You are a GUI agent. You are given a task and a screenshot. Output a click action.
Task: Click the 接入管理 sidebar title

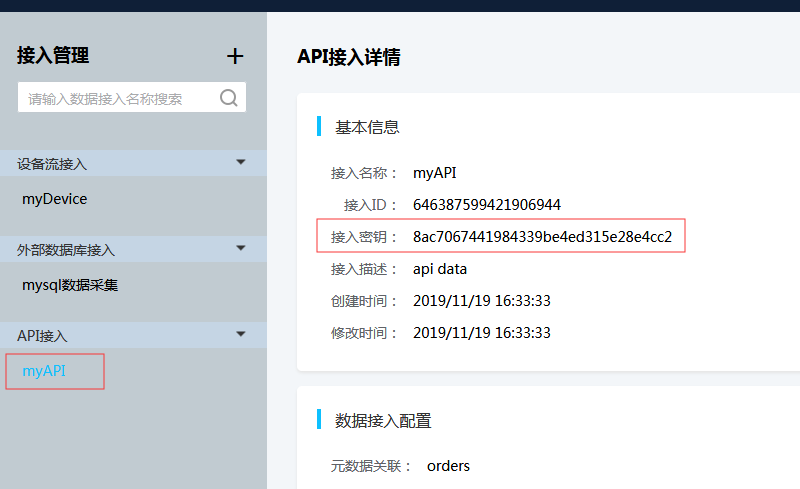click(x=53, y=55)
